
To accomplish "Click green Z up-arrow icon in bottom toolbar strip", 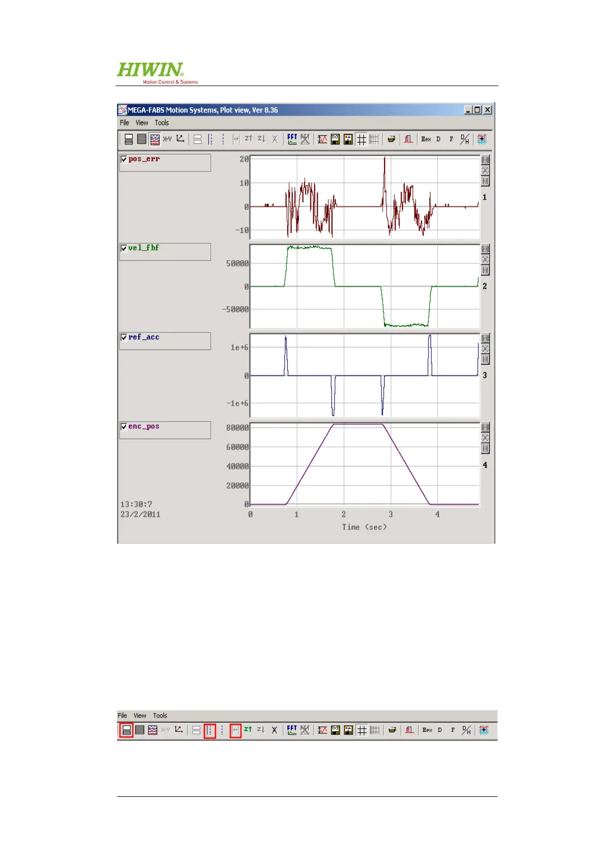I will coord(248,730).
